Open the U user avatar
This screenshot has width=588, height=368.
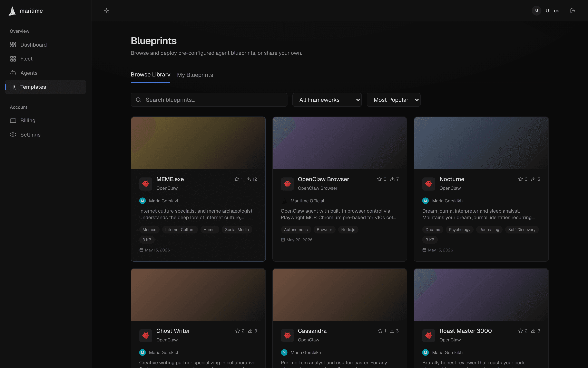(537, 10)
